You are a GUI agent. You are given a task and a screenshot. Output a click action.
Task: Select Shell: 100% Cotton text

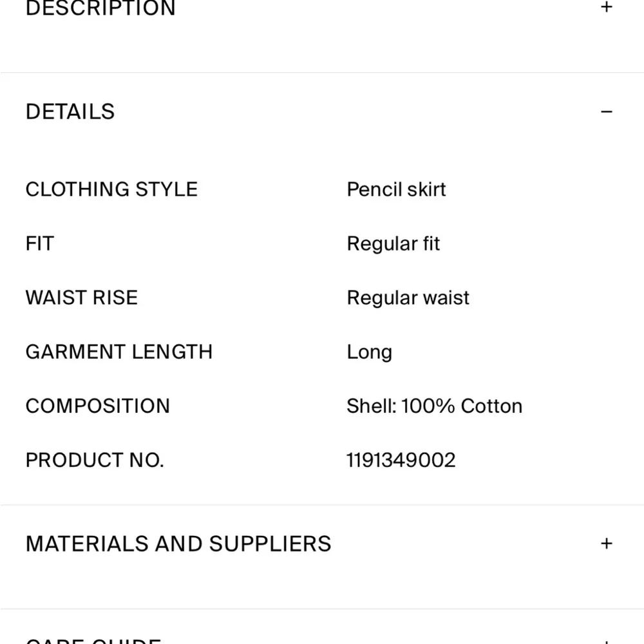click(434, 406)
